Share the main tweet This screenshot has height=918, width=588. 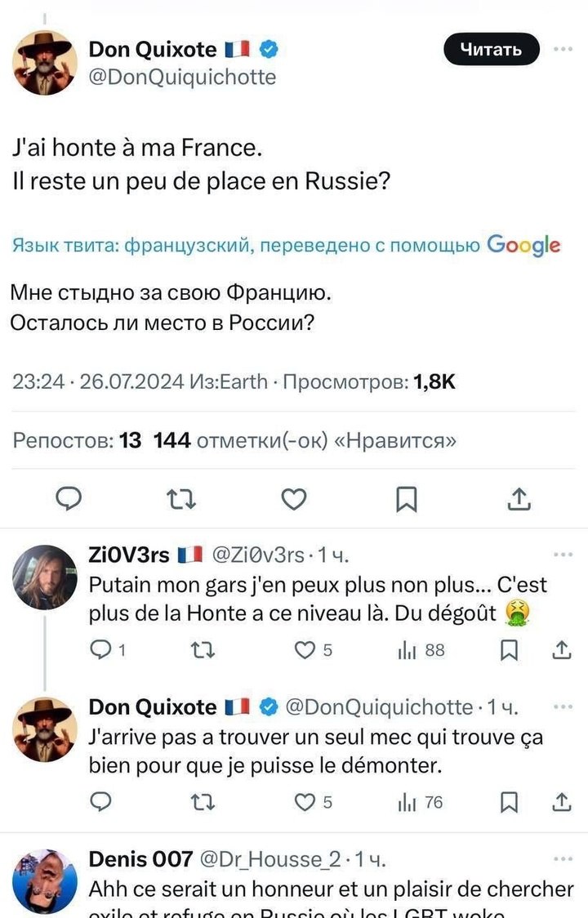point(519,499)
